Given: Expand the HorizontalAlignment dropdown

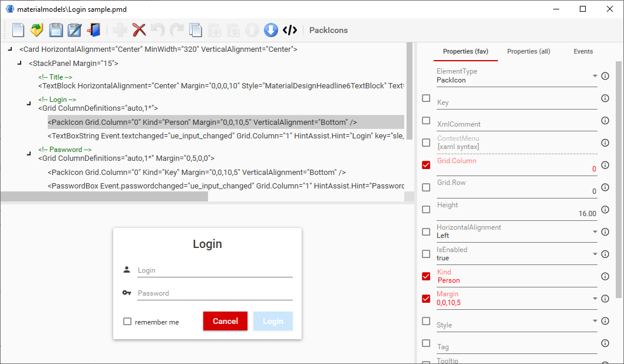Looking at the screenshot, I should click(x=595, y=231).
